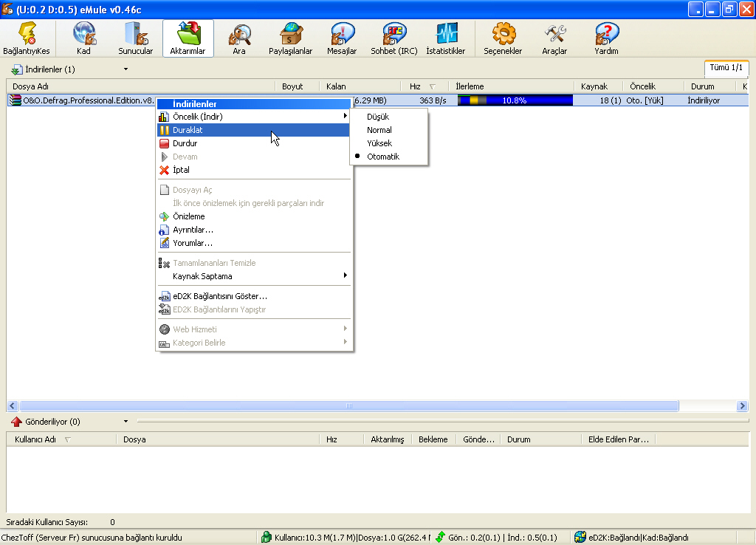Click the scroll left arrow button

click(13, 406)
